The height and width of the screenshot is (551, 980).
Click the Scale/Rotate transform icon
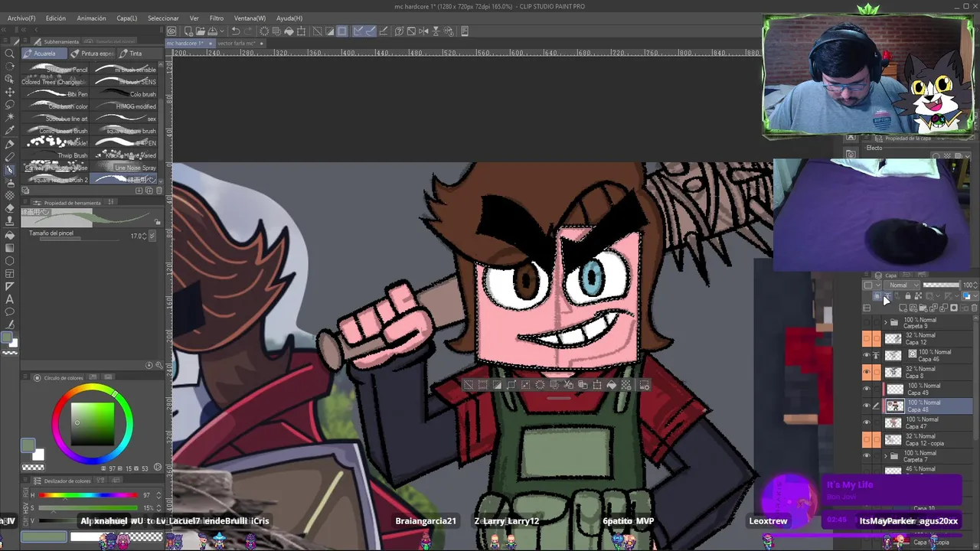pyautogui.click(x=301, y=31)
